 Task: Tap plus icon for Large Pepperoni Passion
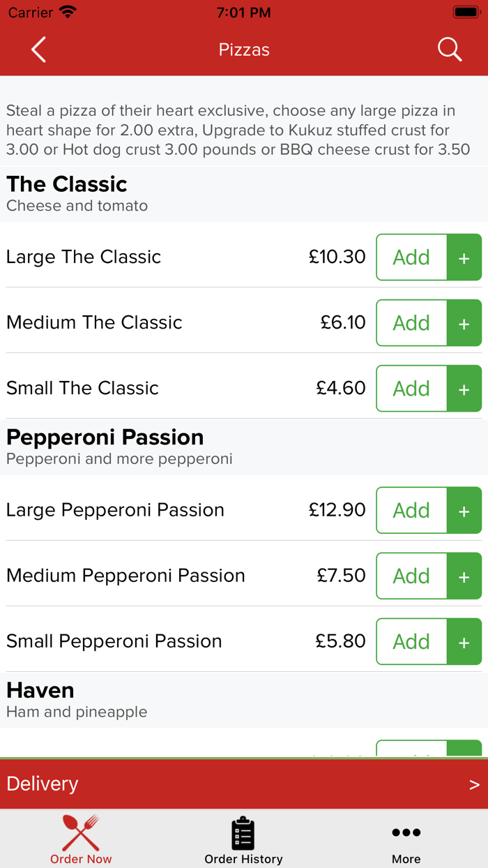pyautogui.click(x=464, y=511)
